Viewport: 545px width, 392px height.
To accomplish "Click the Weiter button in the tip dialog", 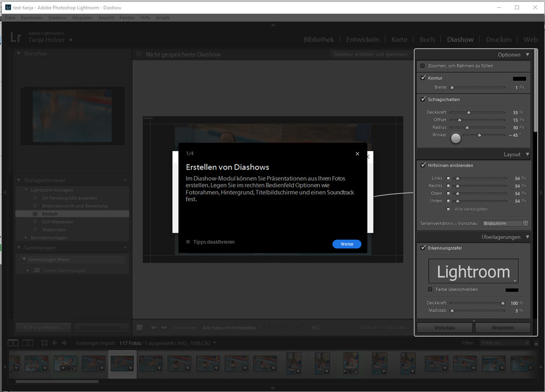I will pos(347,244).
